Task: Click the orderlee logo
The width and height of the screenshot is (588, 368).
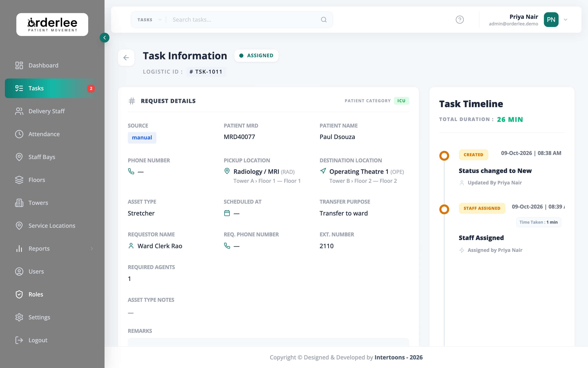Action: click(52, 25)
